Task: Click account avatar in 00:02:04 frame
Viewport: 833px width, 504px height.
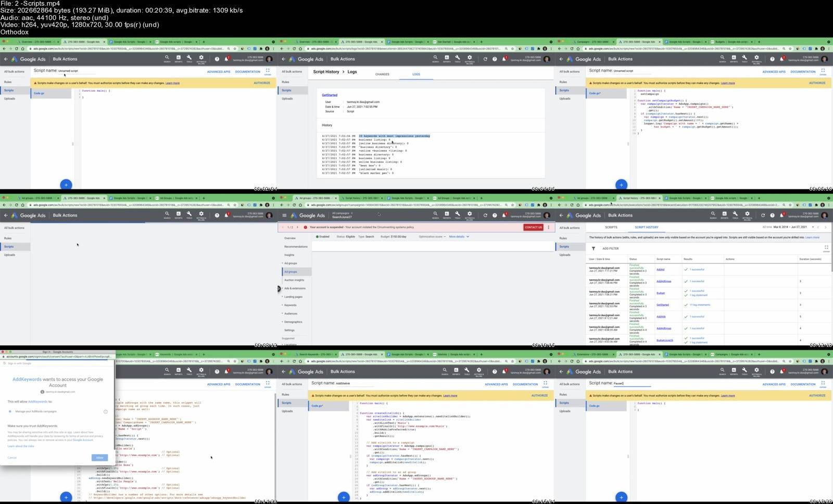Action: click(269, 59)
